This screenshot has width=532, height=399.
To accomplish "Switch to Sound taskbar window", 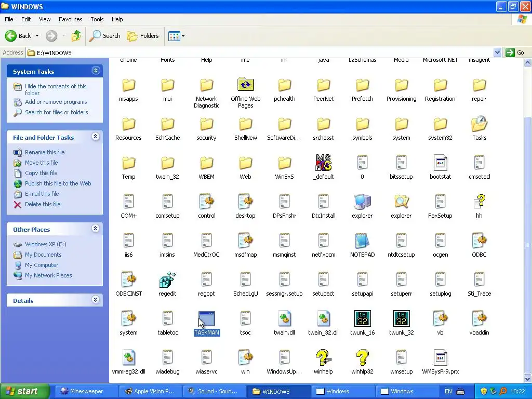I will click(215, 391).
